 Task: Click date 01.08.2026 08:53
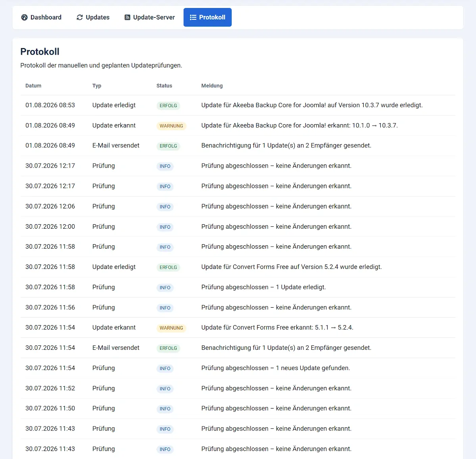(x=50, y=105)
